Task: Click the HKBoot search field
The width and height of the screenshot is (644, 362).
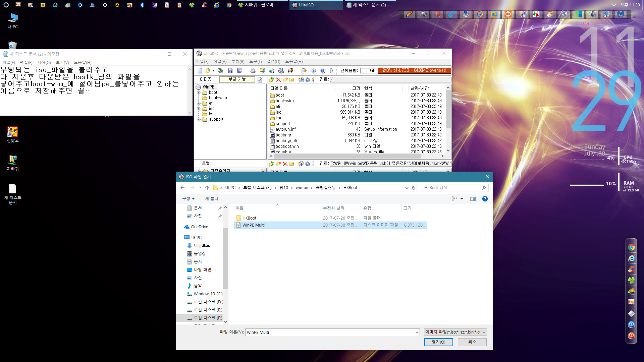Action: coord(451,188)
